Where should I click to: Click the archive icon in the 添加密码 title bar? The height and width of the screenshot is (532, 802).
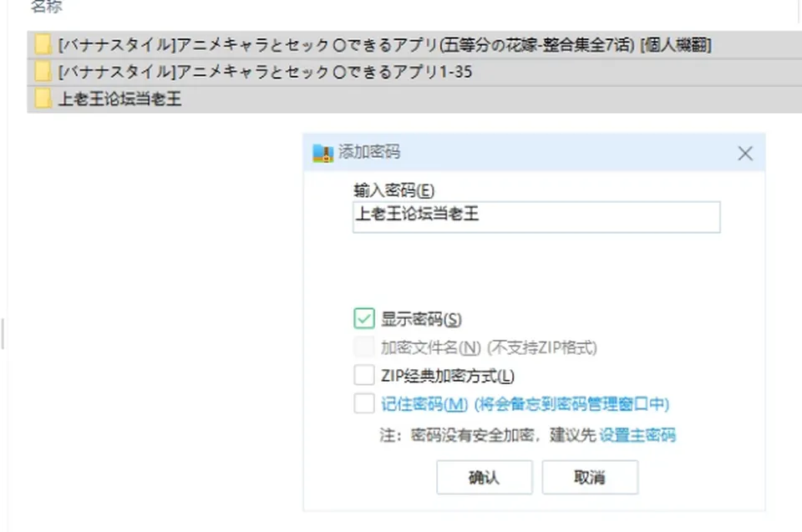(x=322, y=153)
